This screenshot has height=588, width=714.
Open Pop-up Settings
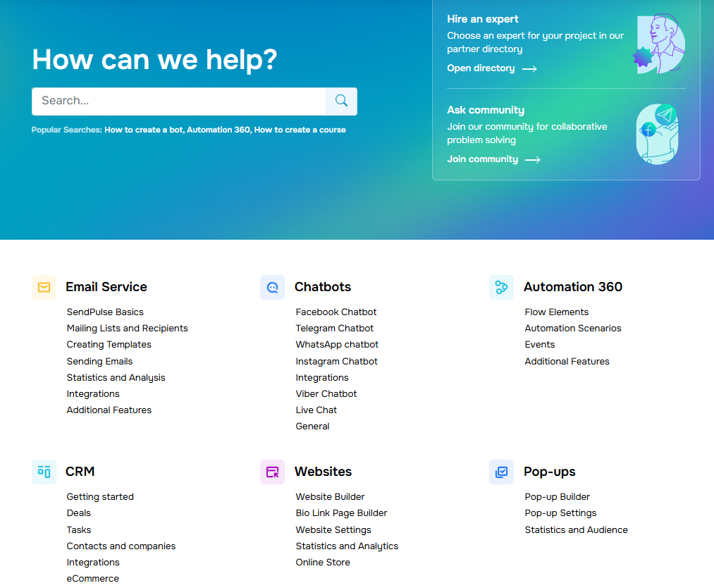(560, 513)
